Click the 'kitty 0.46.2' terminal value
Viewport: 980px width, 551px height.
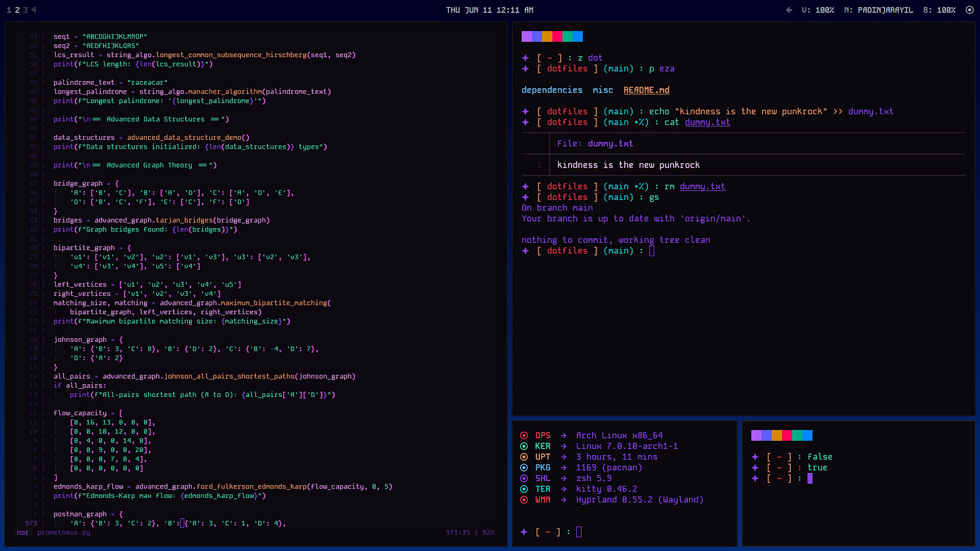pyautogui.click(x=606, y=489)
